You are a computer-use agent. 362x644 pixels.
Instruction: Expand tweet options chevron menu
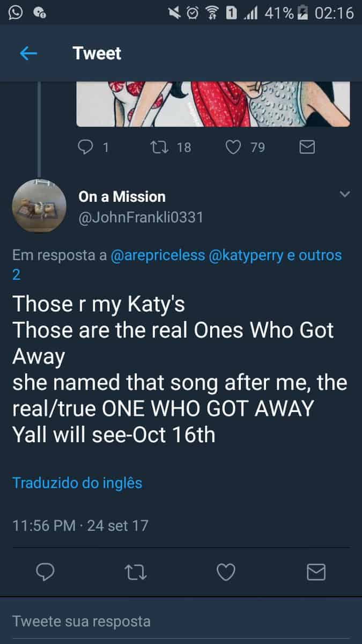point(345,194)
